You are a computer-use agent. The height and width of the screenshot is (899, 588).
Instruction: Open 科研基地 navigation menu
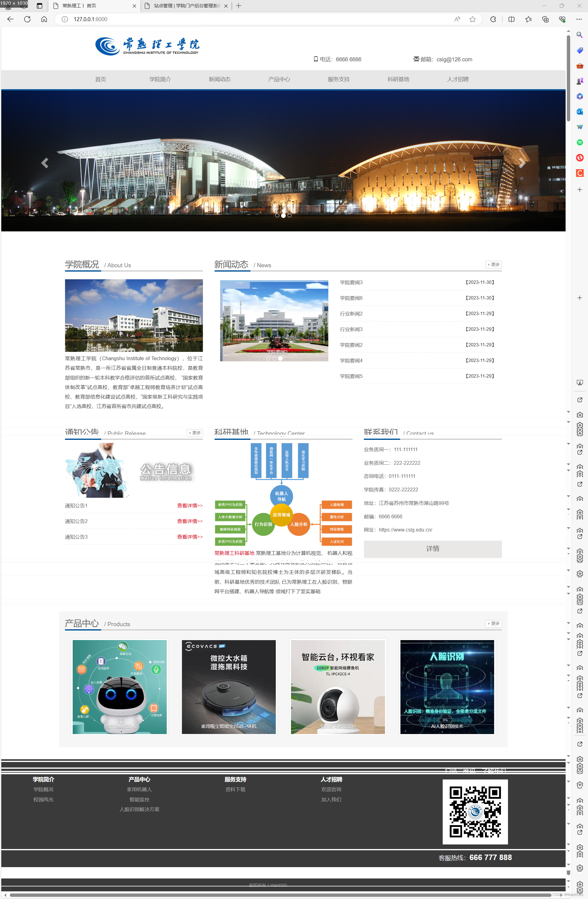point(398,79)
